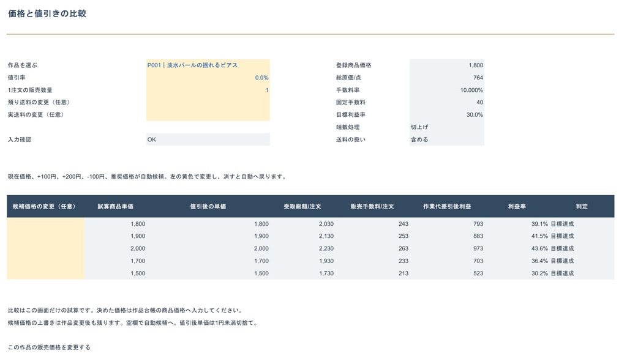Click the 候補価格の変更 input cell in 1,900 row
Viewport: 627px width, 364px height.
[x=45, y=236]
